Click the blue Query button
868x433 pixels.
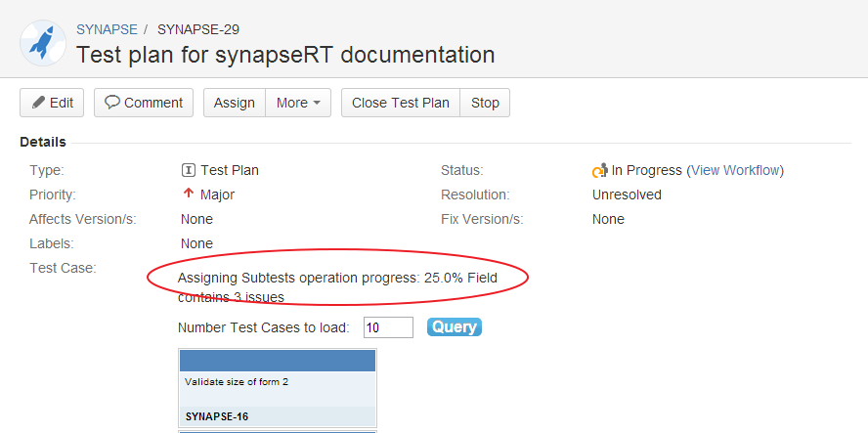point(454,326)
